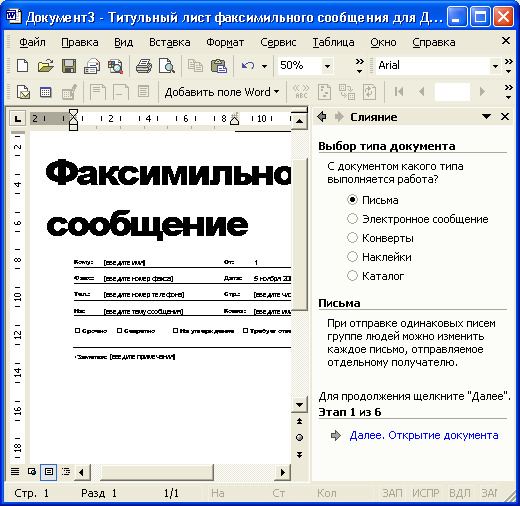The height and width of the screenshot is (506, 520).
Task: Open a file with folder icon
Action: [x=45, y=66]
